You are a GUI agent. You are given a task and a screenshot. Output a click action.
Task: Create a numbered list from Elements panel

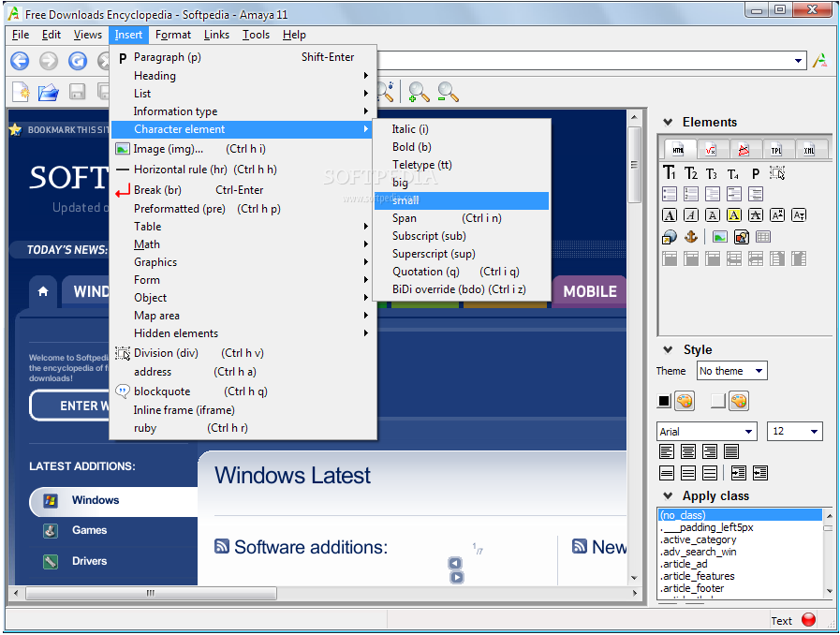(691, 194)
